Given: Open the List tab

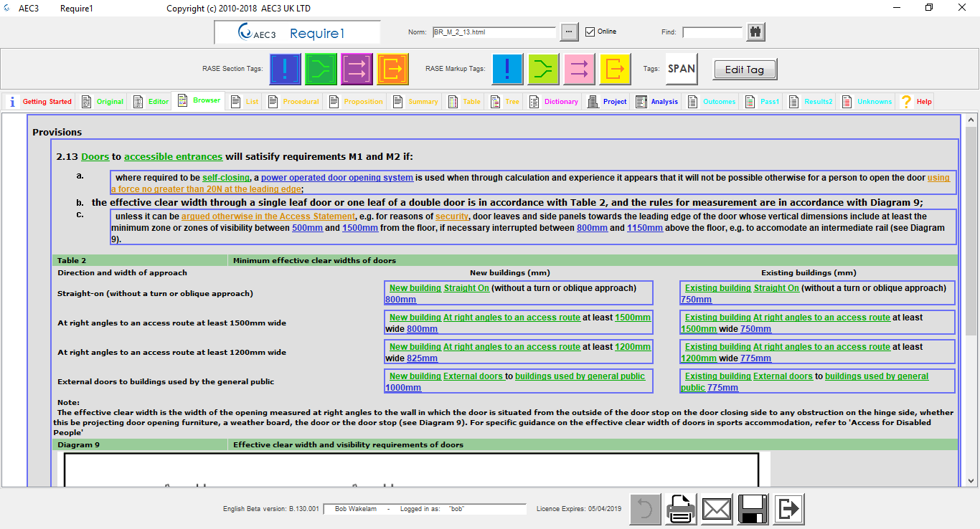Looking at the screenshot, I should (x=245, y=102).
